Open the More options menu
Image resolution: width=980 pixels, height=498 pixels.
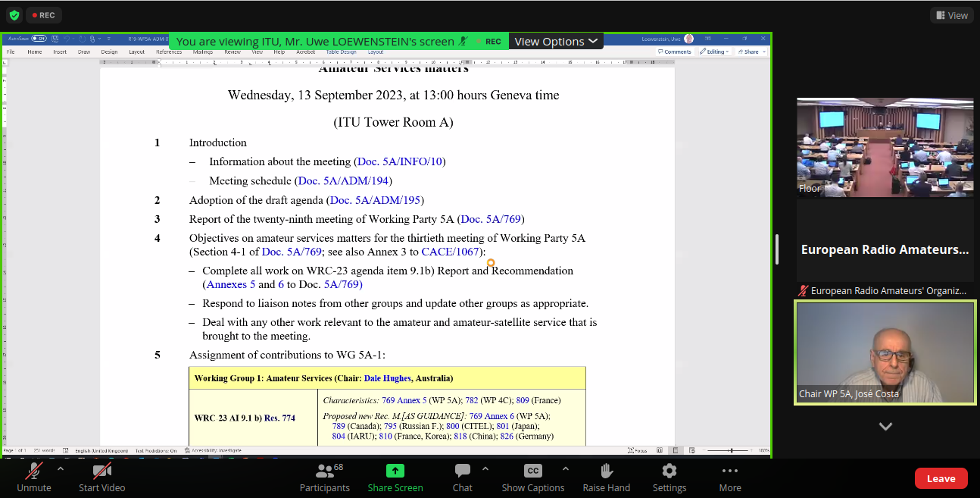coord(730,478)
